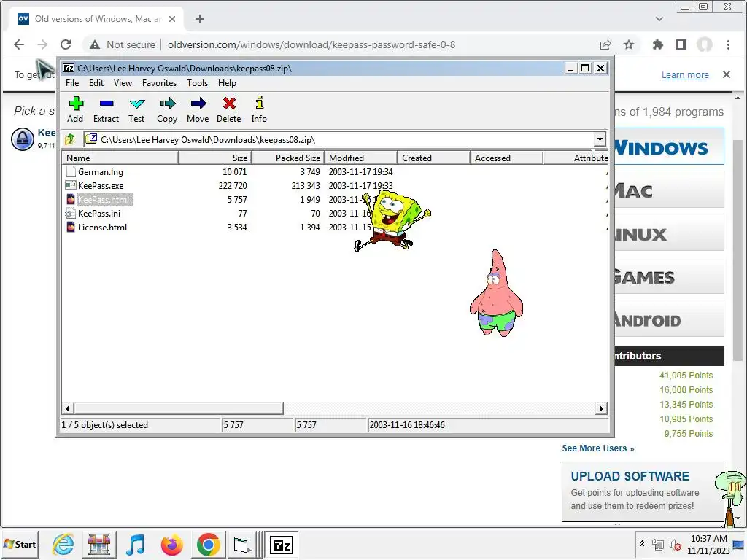This screenshot has width=747, height=560.
Task: Sort by Created column header
Action: pos(433,158)
